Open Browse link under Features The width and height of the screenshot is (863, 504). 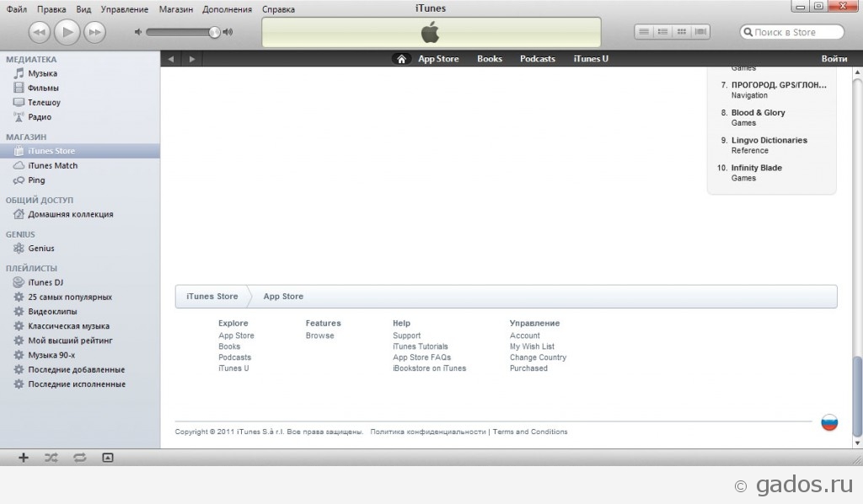click(319, 335)
